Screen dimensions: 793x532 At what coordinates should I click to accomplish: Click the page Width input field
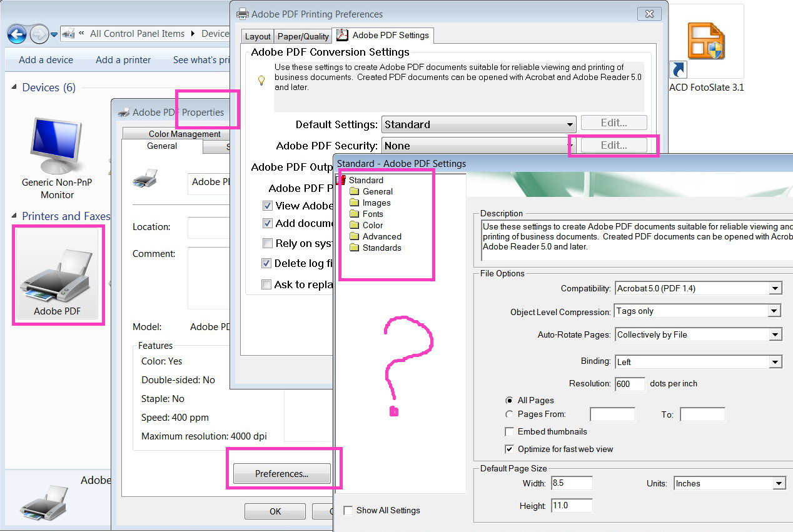coord(572,483)
